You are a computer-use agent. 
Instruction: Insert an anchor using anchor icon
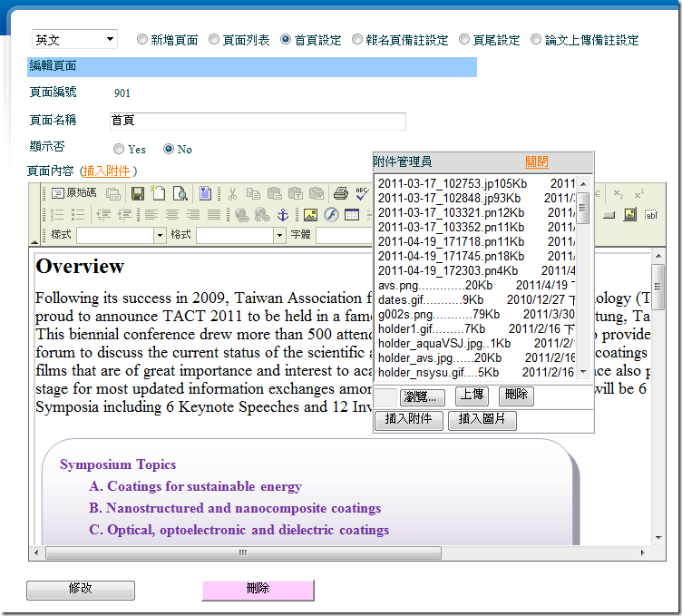(x=282, y=215)
